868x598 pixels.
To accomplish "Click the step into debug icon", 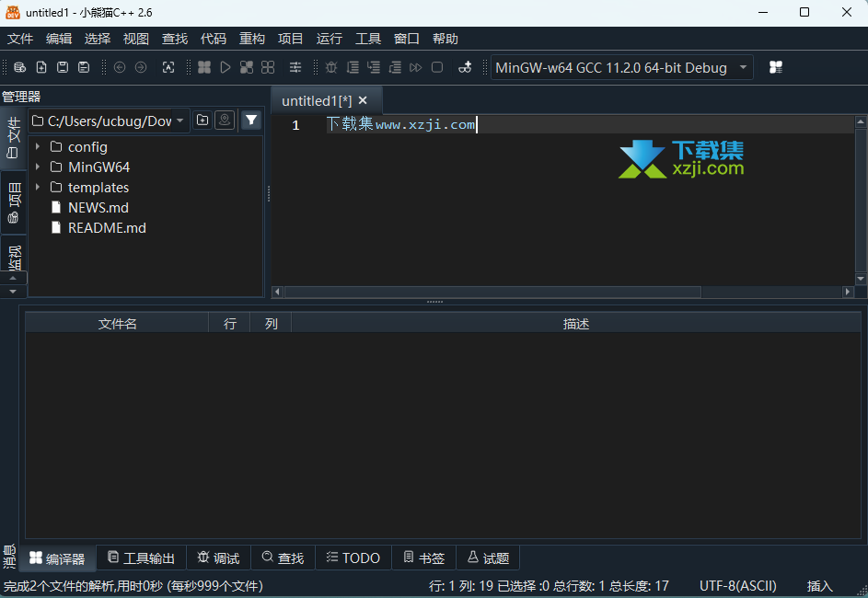I will point(374,67).
